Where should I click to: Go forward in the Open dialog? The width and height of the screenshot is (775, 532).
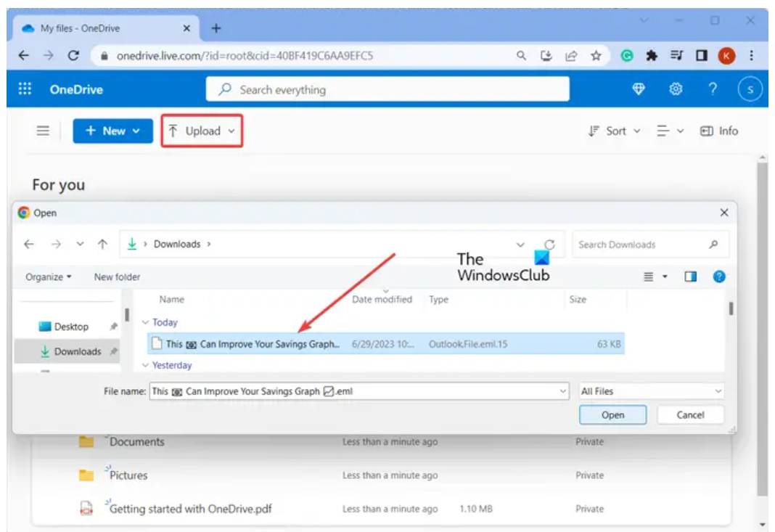(56, 244)
